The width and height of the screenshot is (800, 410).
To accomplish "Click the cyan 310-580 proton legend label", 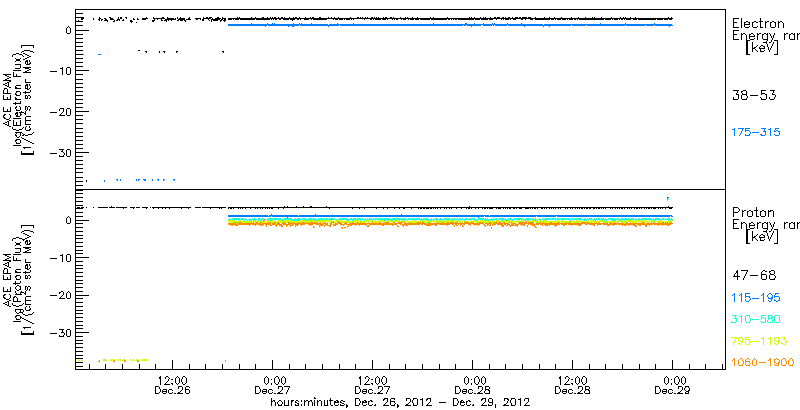I will coord(756,320).
